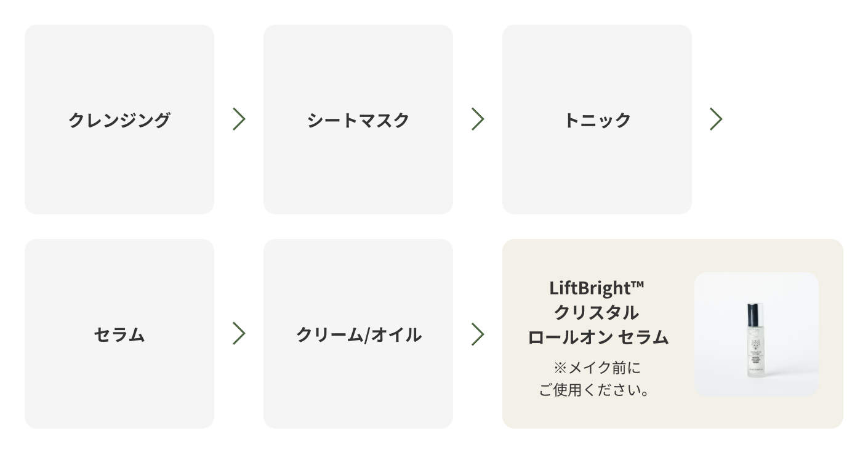Click the ロールオン セラム product name
Screen dimensions: 868x452
point(598,337)
